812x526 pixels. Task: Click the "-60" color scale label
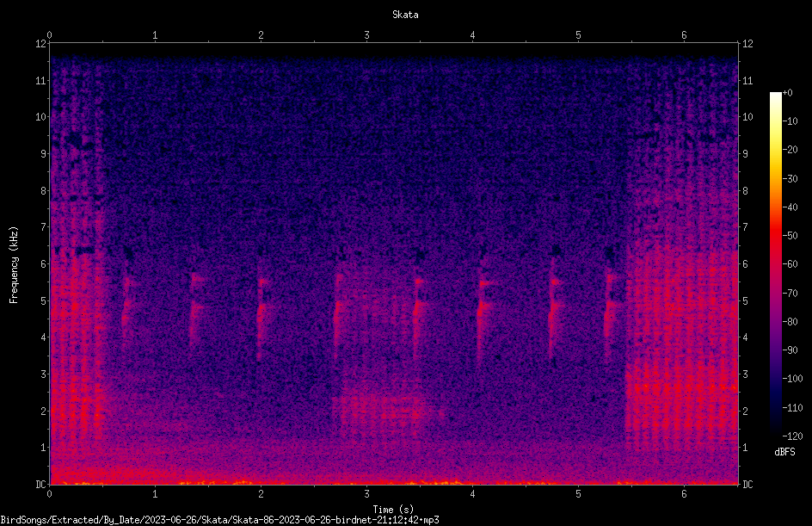[x=790, y=264]
